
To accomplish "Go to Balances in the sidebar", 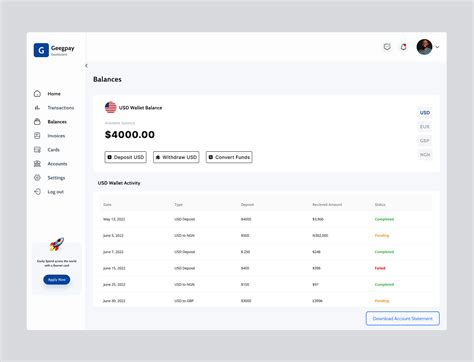I will click(57, 122).
